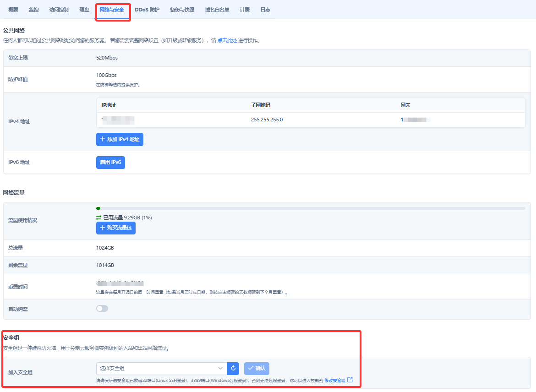
Task: Toggle the 自动购流 switch
Action: click(x=102, y=309)
